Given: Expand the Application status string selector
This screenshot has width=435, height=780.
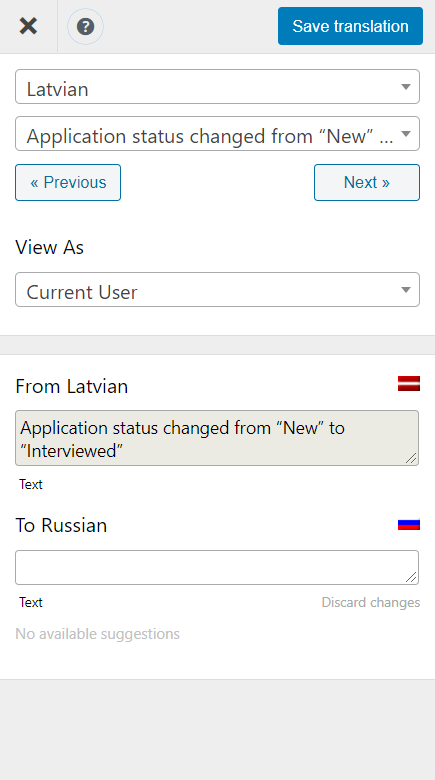Looking at the screenshot, I should pyautogui.click(x=218, y=134).
